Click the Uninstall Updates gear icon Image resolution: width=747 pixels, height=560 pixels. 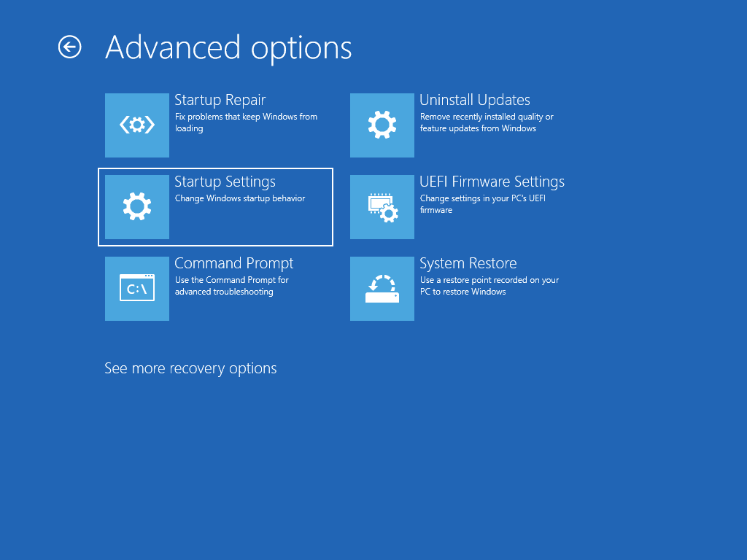[x=382, y=125]
